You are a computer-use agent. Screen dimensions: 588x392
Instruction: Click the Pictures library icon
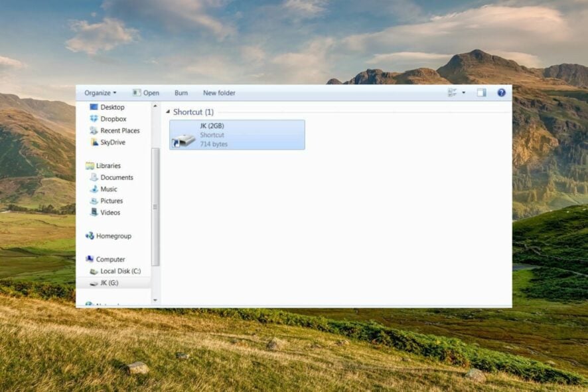point(94,201)
